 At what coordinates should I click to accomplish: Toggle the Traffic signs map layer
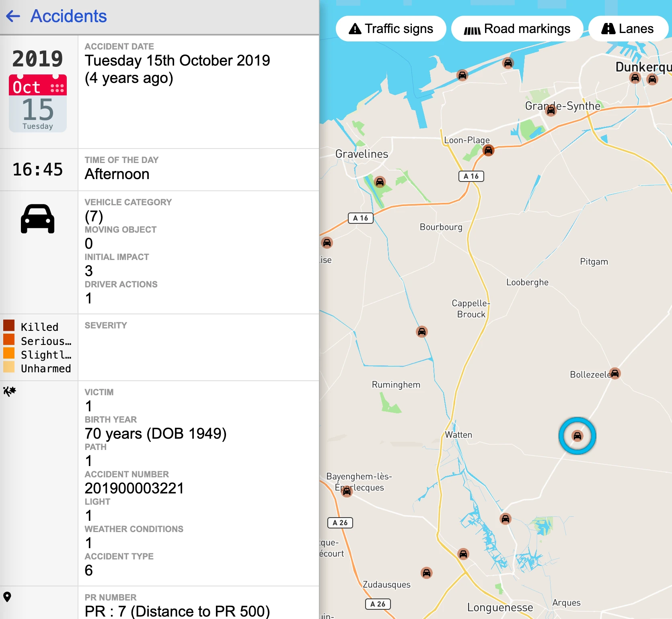tap(391, 29)
